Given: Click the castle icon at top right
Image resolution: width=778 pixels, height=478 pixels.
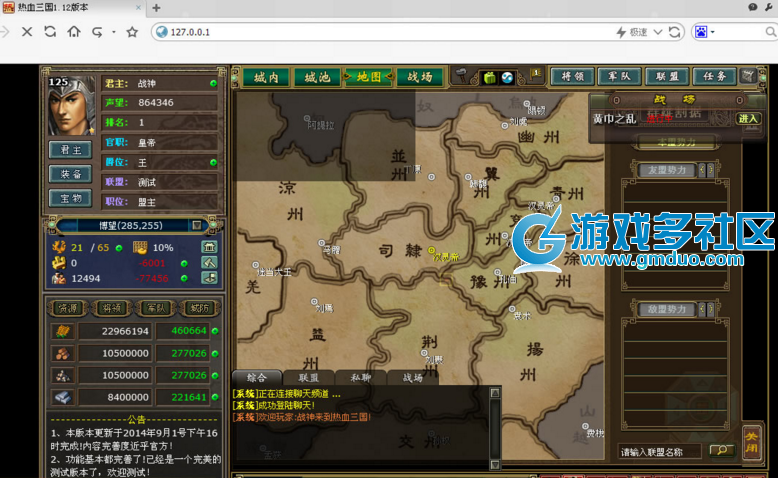Looking at the screenshot, I should 748,76.
